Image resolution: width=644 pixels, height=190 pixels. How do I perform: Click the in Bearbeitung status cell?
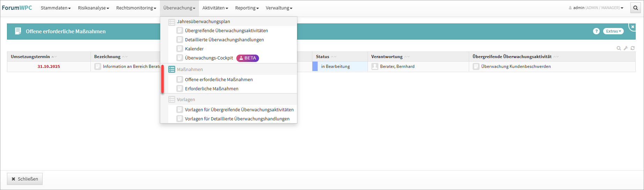(x=340, y=66)
